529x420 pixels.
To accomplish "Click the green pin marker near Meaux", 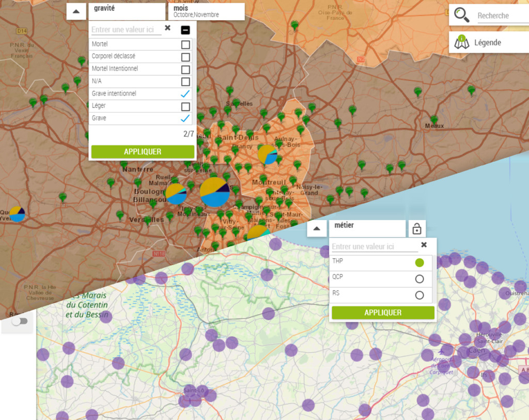I will [x=434, y=119].
